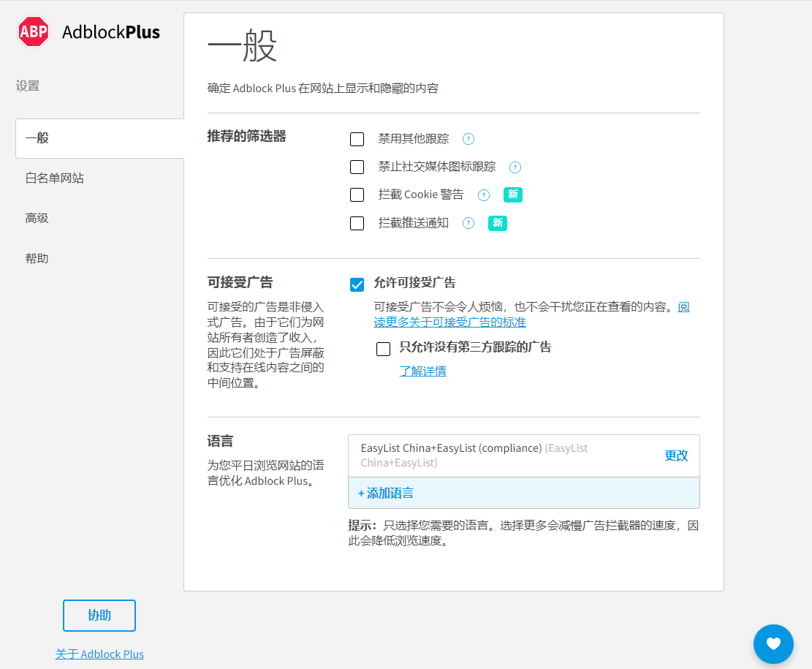Click the blue heart floating button
This screenshot has width=812, height=669.
pos(773,643)
